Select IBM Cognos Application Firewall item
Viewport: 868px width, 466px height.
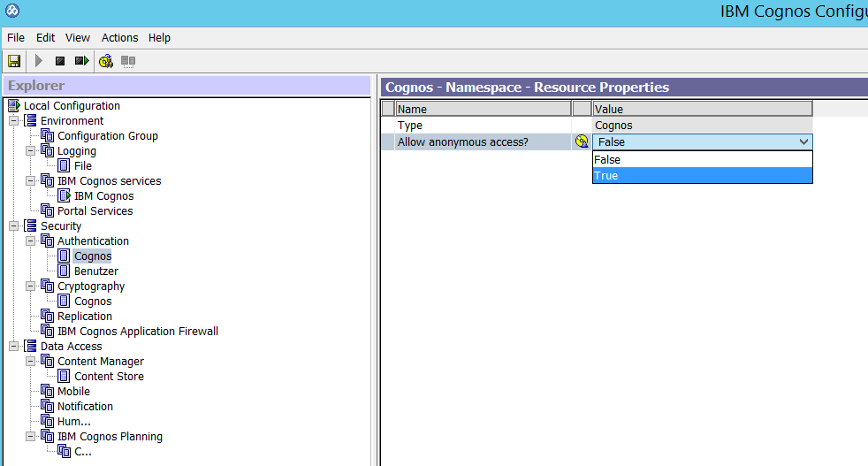137,332
